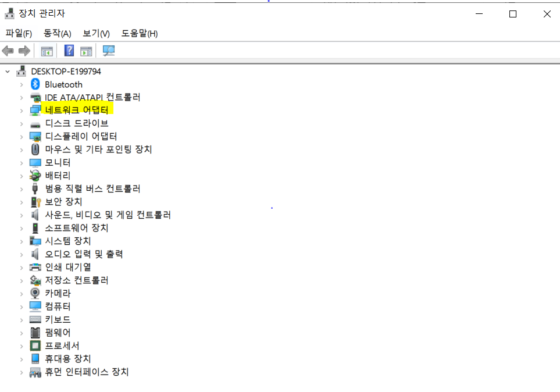Click the mouse icon beside 마우스 및 기타 포인팅 장치

tap(35, 149)
